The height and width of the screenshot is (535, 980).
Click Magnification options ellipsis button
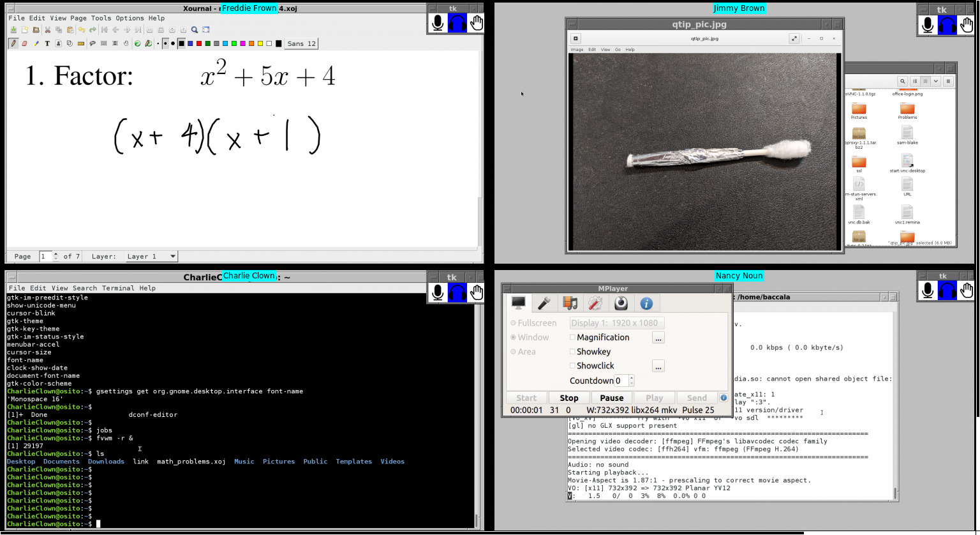coord(658,338)
